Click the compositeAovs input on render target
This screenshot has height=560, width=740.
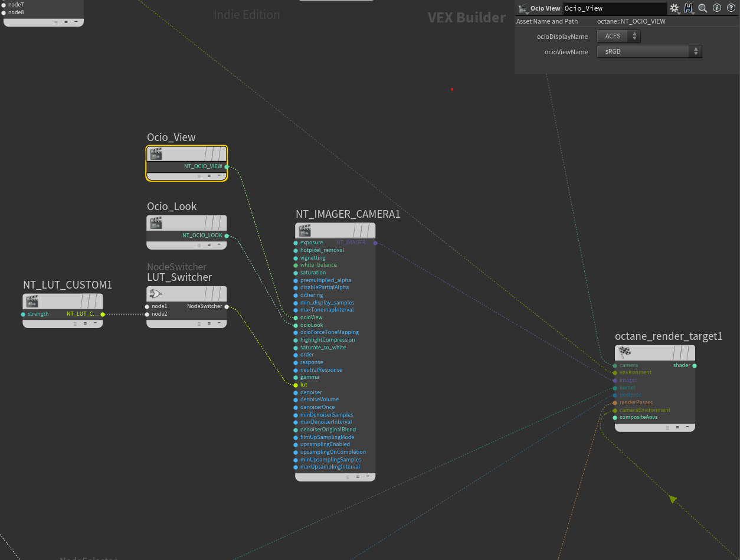[615, 417]
